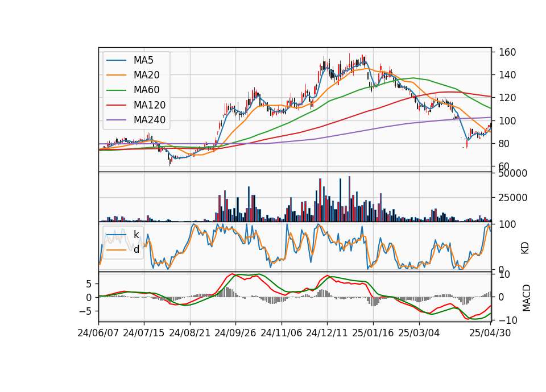This screenshot has height=392, width=546.
Task: Click the k legend label in KD panel
Action: (x=136, y=235)
